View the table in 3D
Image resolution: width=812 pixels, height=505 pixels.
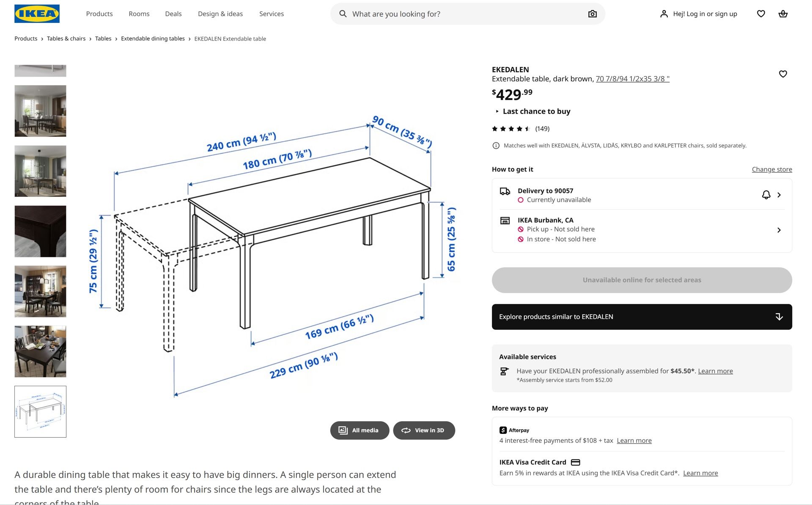click(x=424, y=430)
